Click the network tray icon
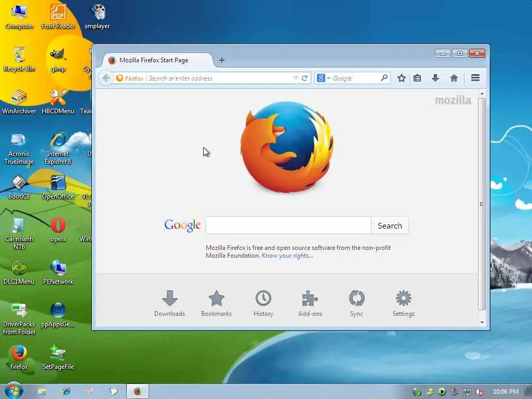The width and height of the screenshot is (532, 399). [467, 392]
